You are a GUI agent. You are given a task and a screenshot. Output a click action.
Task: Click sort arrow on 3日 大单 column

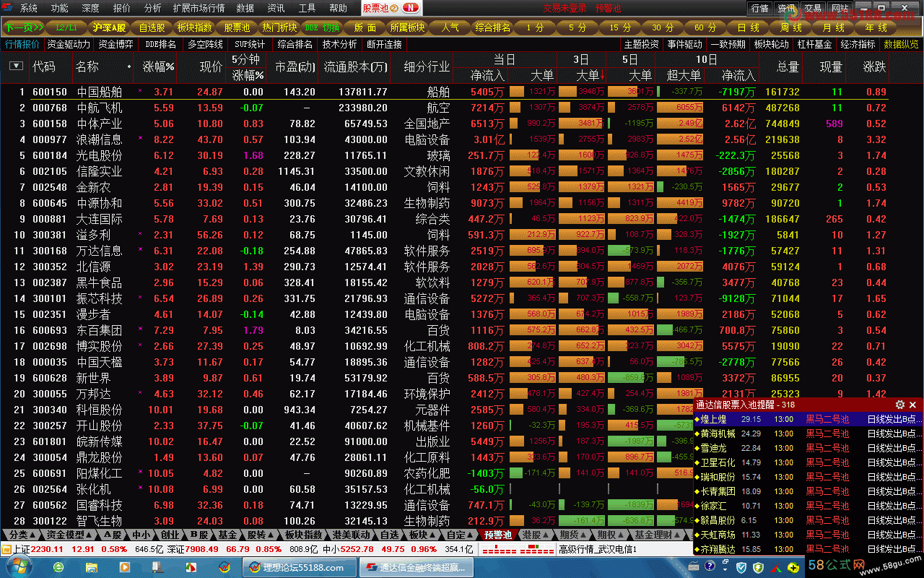click(603, 74)
